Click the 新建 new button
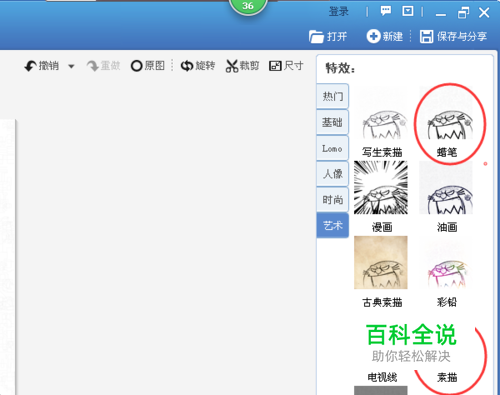The width and height of the screenshot is (500, 395). 385,36
